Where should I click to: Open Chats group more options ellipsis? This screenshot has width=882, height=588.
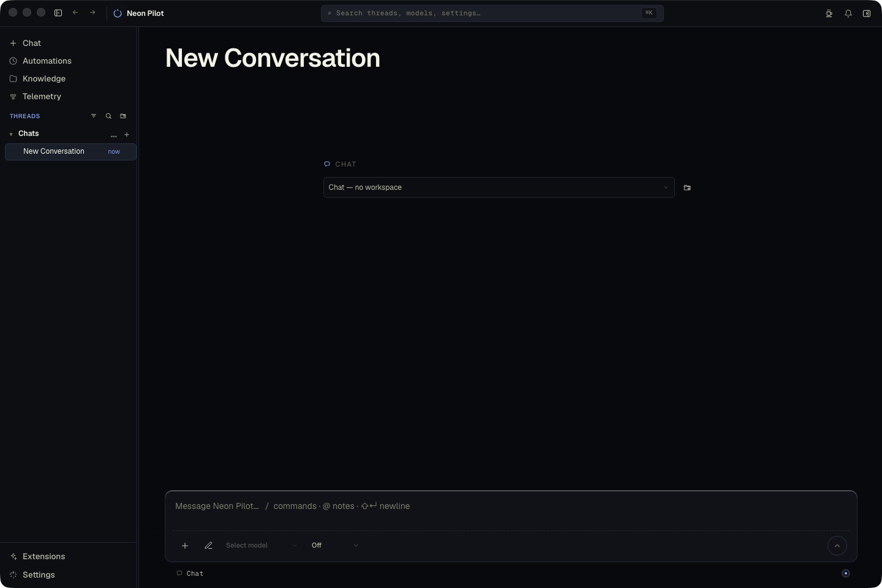[113, 135]
